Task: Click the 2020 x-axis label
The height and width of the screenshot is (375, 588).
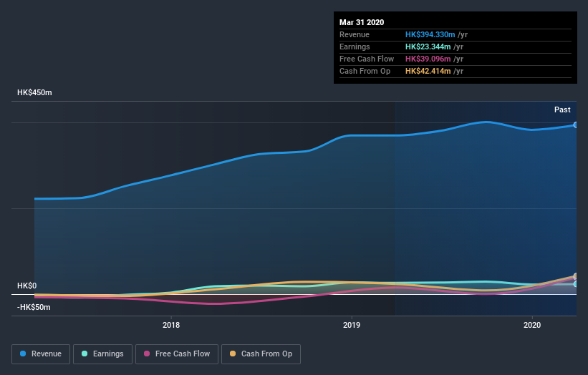Action: point(532,325)
